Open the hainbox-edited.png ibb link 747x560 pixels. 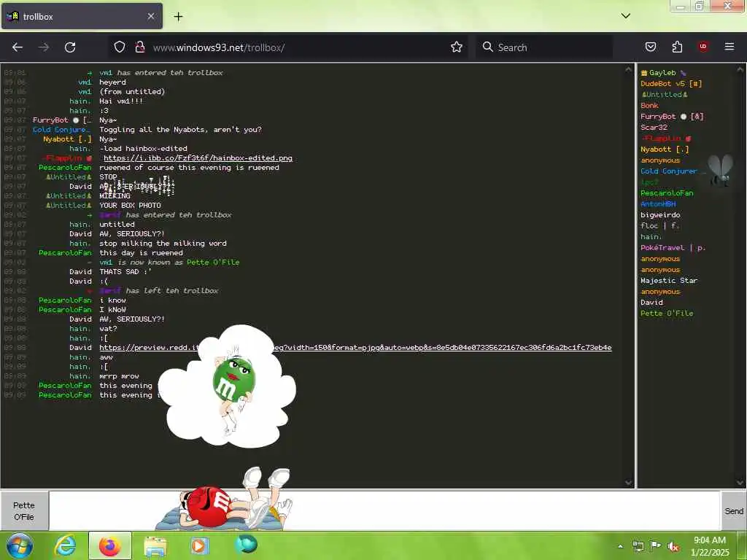point(198,158)
